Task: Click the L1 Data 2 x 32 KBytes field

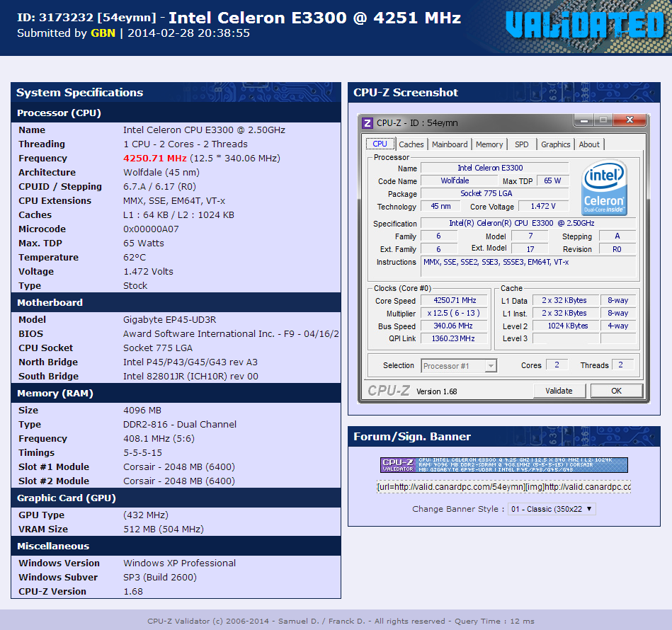Action: 566,300
